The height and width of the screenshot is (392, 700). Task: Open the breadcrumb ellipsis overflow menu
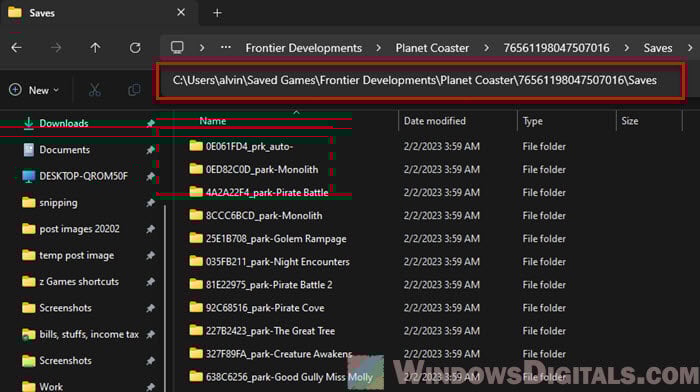(x=226, y=47)
